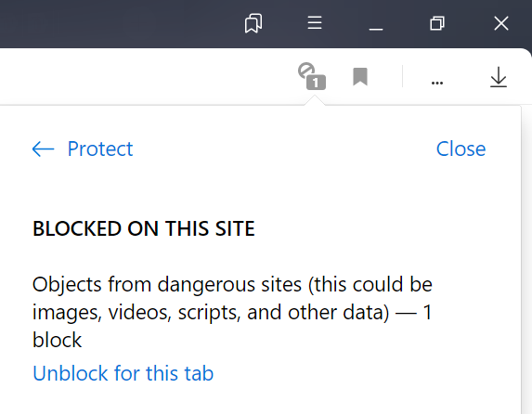Click the objects from dangerous sites description
This screenshot has height=414, width=532.
[x=232, y=312]
